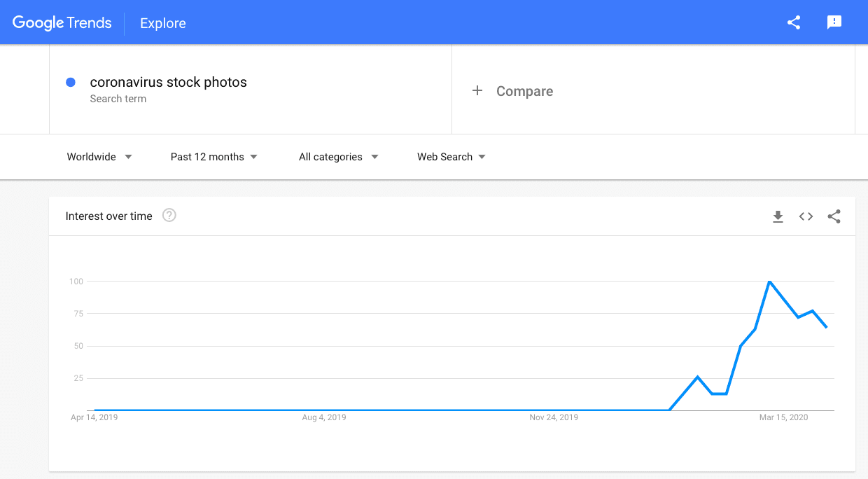Click the Interest over time heading
Image resolution: width=868 pixels, height=479 pixels.
pos(108,216)
